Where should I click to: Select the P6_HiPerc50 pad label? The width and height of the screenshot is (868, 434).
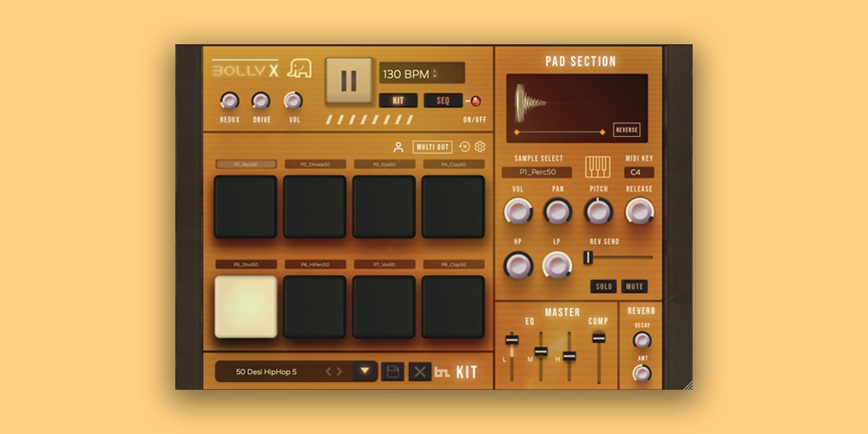(x=315, y=265)
